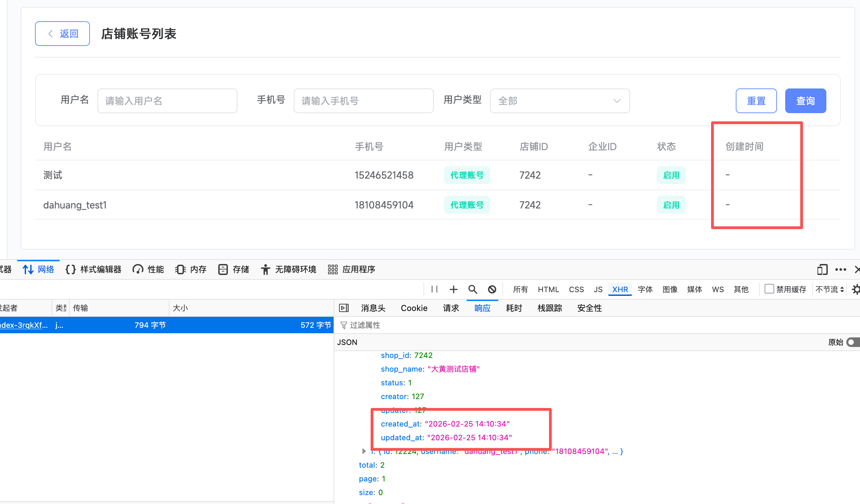Toggle the 原始 raw JSON switch

[853, 342]
